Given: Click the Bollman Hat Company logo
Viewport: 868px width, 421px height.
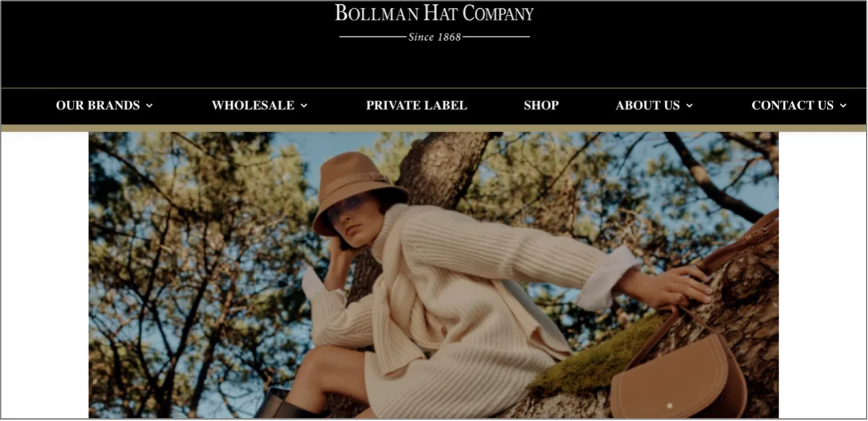Looking at the screenshot, I should 434,22.
